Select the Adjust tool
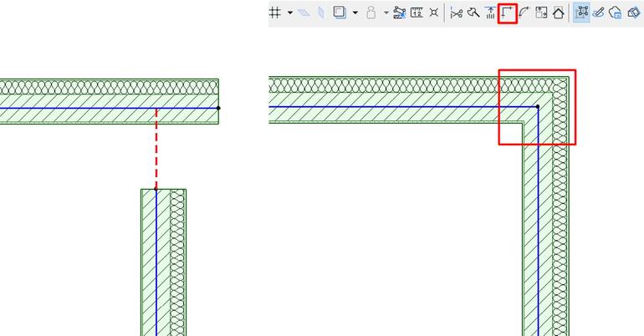Viewport: 644px width, 336px height. click(x=473, y=13)
